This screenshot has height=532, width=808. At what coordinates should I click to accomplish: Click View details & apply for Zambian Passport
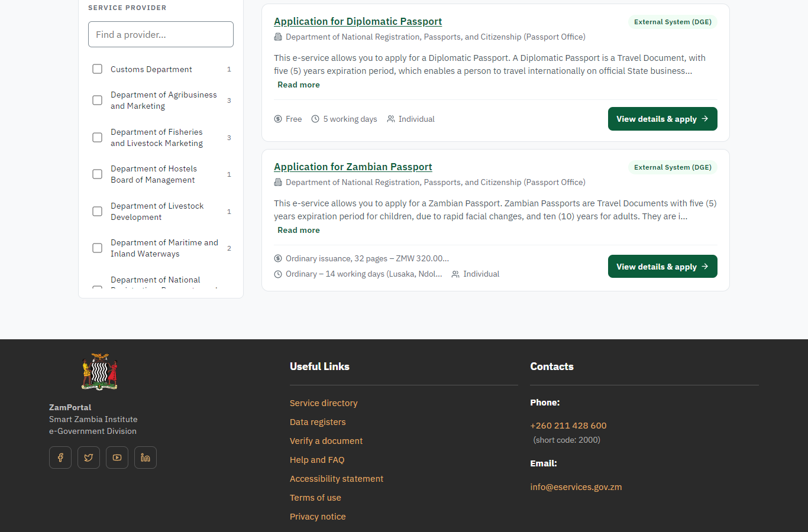[662, 267]
